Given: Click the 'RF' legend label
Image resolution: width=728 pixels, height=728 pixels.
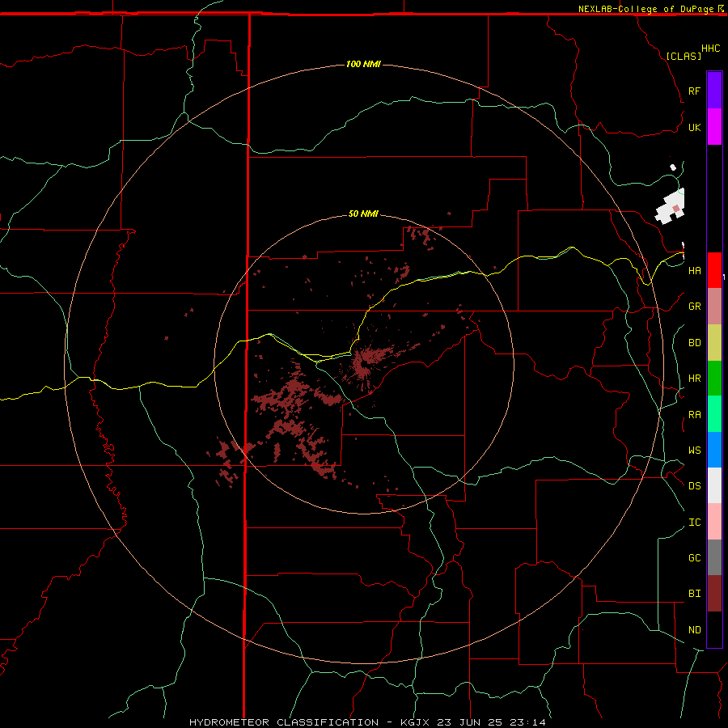Looking at the screenshot, I should pos(694,91).
